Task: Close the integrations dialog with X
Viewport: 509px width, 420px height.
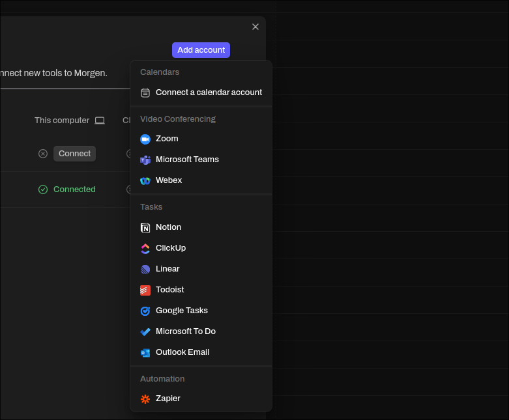Action: pos(255,27)
